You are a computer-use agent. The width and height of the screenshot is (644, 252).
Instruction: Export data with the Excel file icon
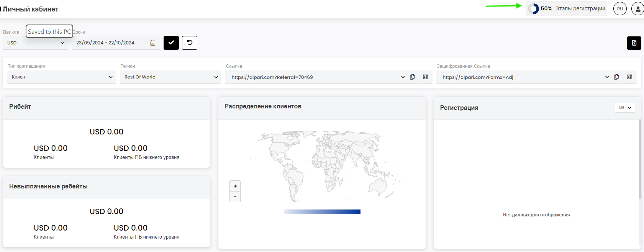click(634, 43)
